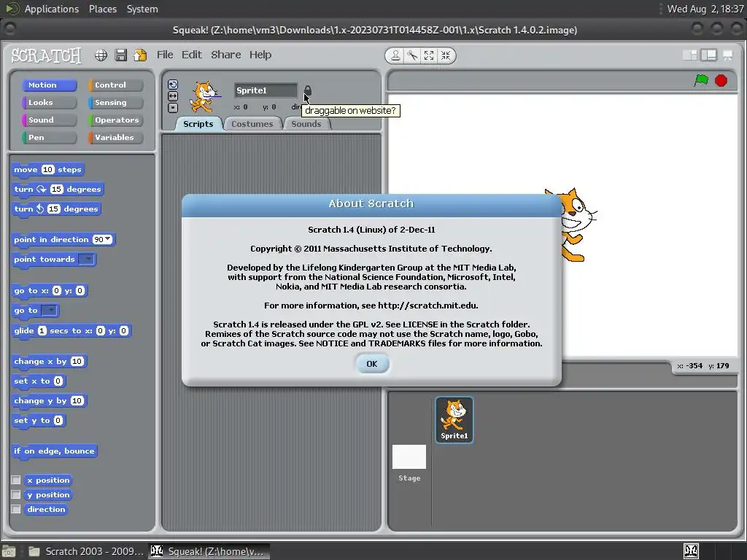This screenshot has height=560, width=747.
Task: Switch to full stage view mode
Action: tap(708, 55)
